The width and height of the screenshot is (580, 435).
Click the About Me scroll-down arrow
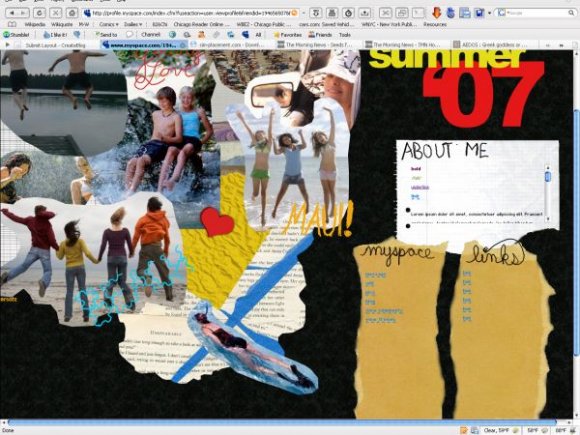[548, 219]
